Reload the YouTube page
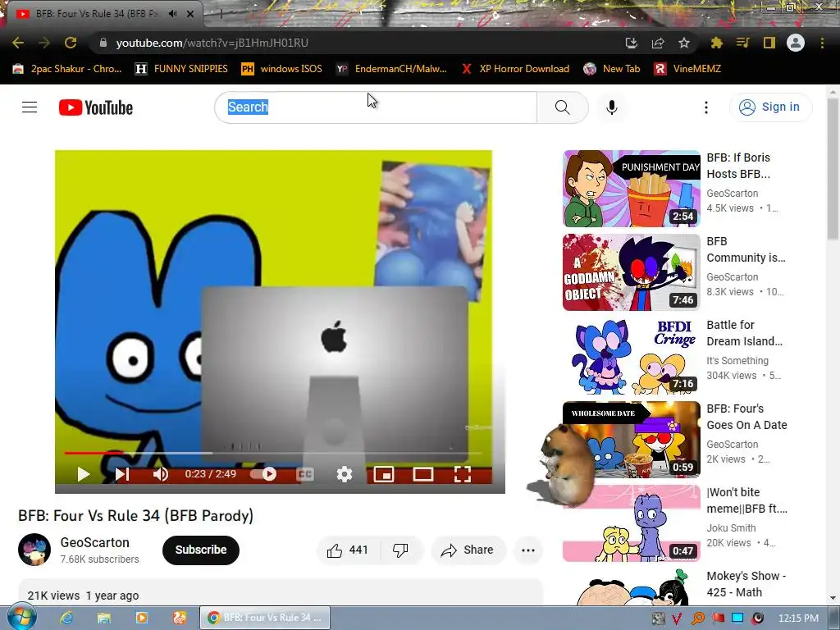This screenshot has width=840, height=630. 71,43
